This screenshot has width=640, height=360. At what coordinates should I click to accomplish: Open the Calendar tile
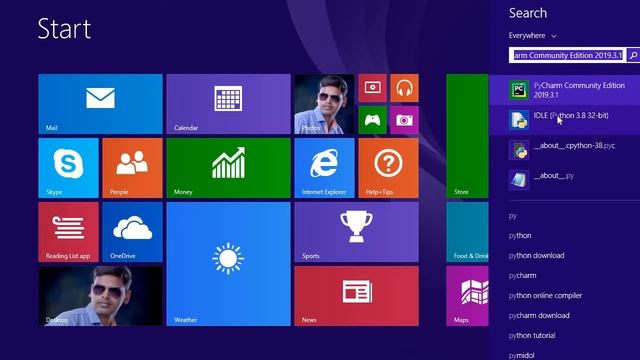tap(229, 104)
